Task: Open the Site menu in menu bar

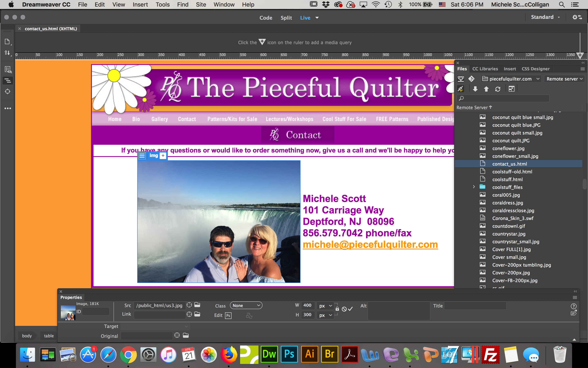Action: [201, 4]
